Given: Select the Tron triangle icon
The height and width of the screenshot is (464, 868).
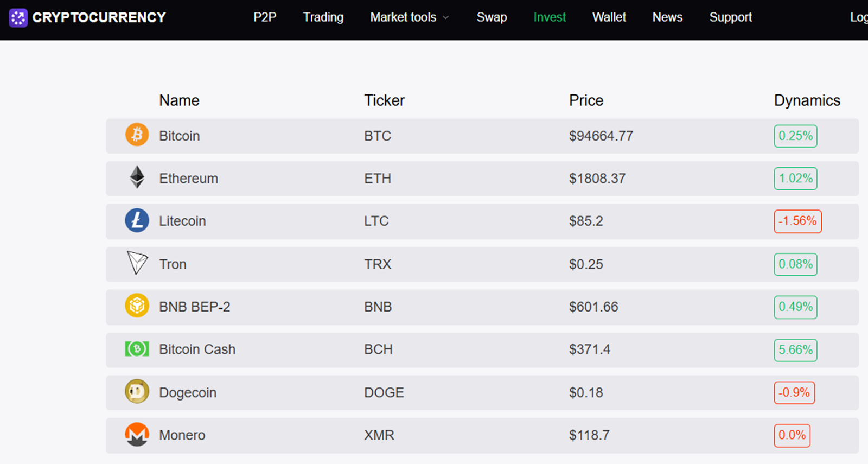Looking at the screenshot, I should [137, 263].
